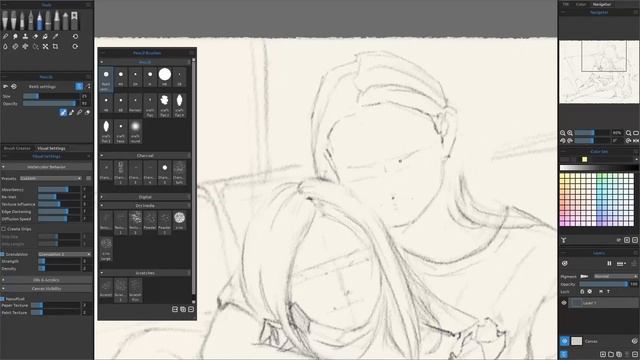This screenshot has height=360, width=640.
Task: Select the large white round pencil preset
Action: [x=165, y=77]
